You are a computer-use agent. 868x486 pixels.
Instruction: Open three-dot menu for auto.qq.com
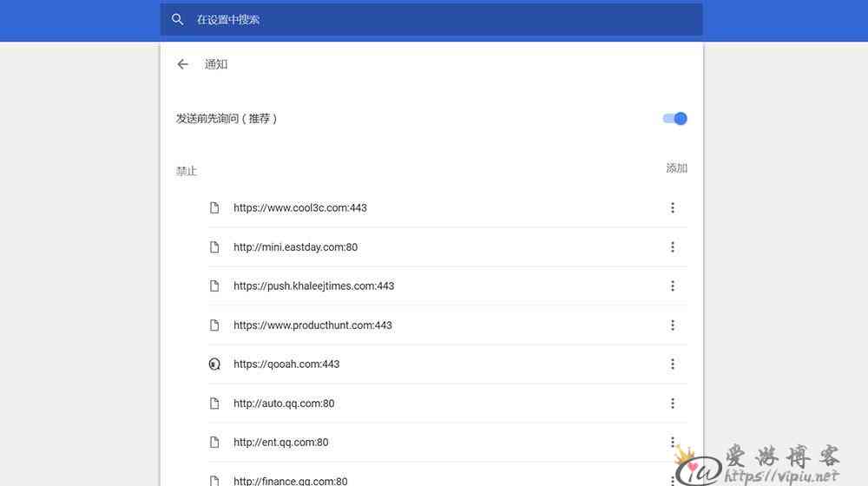(x=673, y=403)
